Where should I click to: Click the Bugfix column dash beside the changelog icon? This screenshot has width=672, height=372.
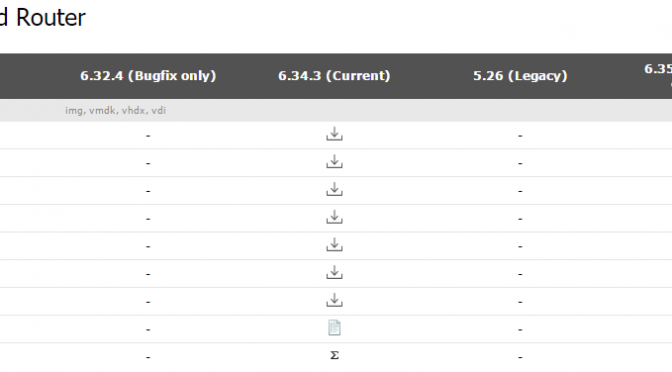click(148, 330)
